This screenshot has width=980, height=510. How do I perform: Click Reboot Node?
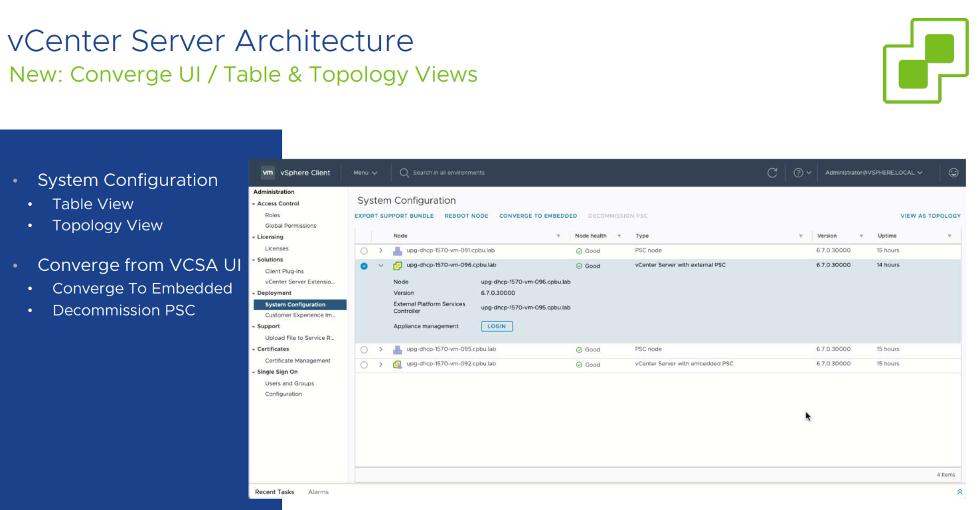tap(466, 216)
